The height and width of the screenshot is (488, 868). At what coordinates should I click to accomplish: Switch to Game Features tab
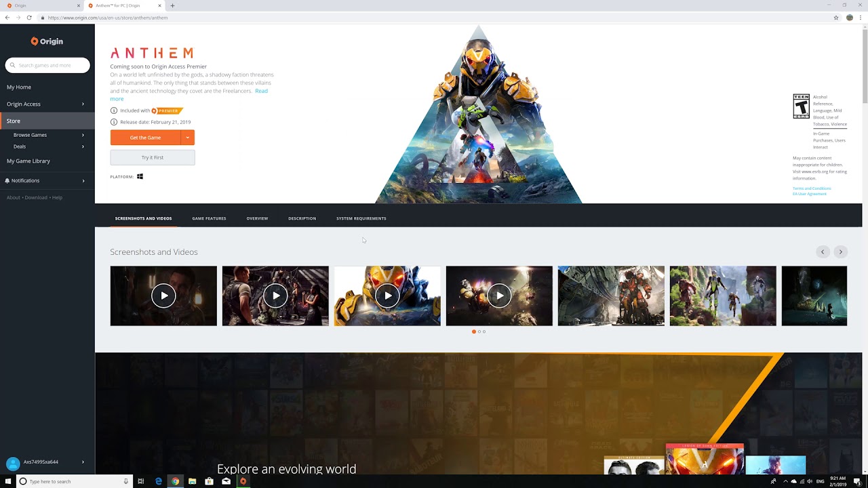coord(209,218)
